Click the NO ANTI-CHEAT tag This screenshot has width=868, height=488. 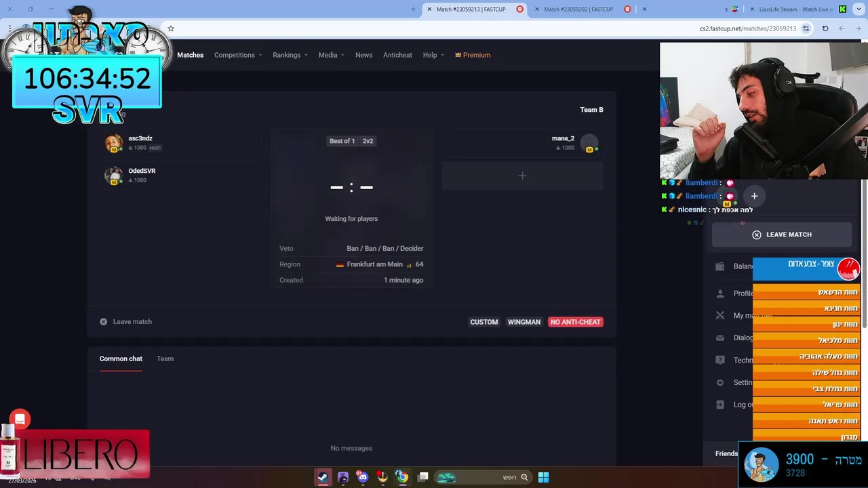click(x=576, y=322)
